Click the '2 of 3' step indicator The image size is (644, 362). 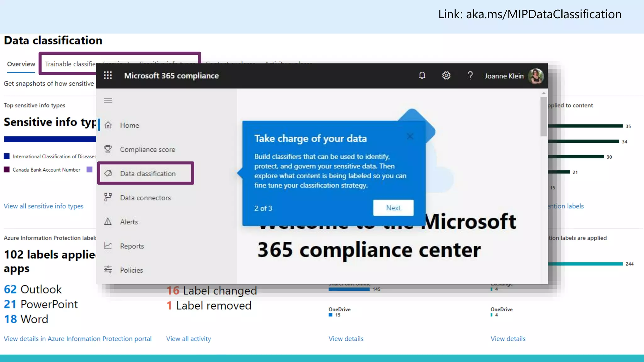click(263, 208)
